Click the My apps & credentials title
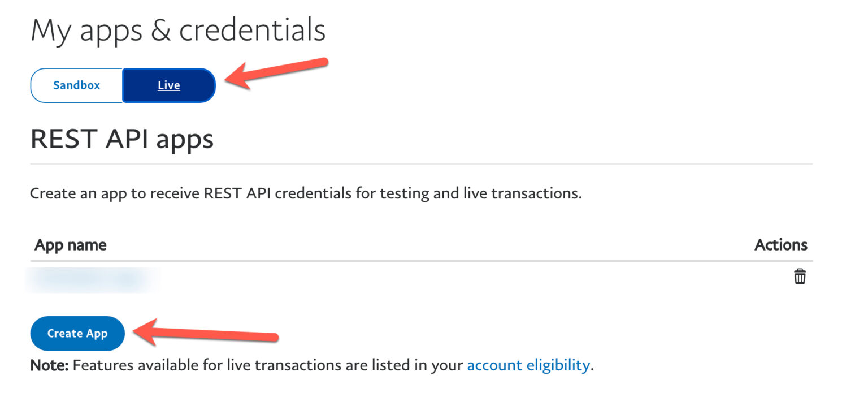Viewport: 868px width, 397px height. click(x=178, y=30)
